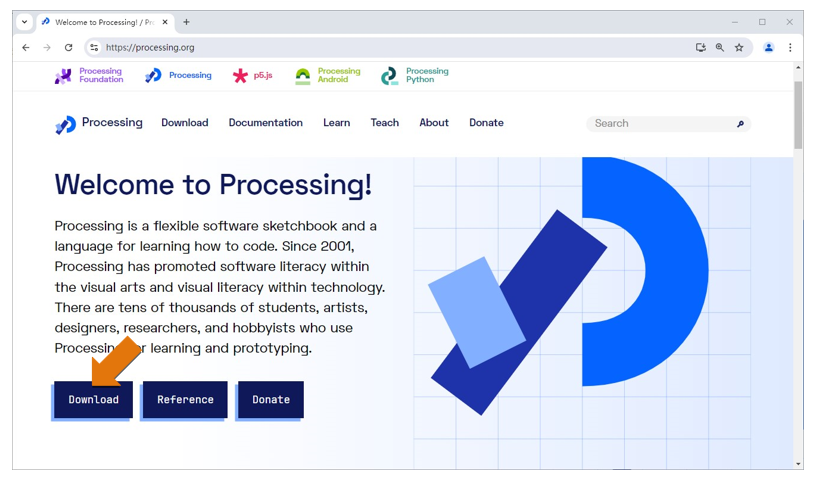
Task: Click the site information icon beside URL
Action: 94,47
